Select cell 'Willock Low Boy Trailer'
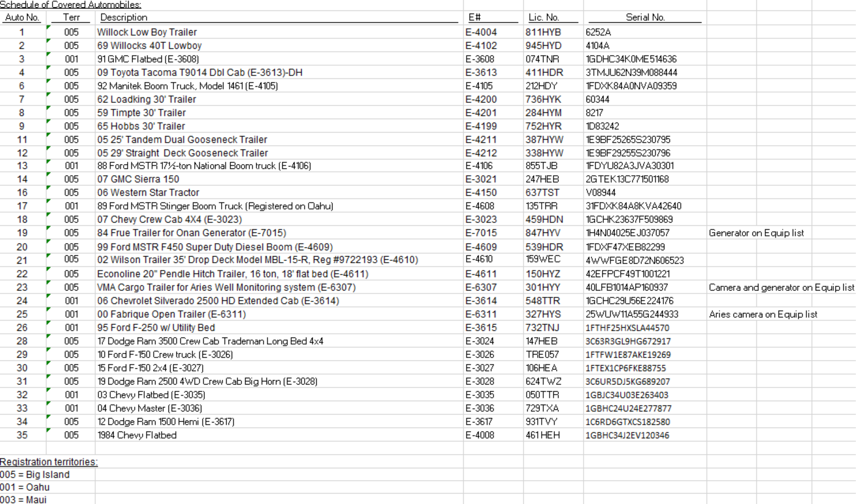The width and height of the screenshot is (856, 504). coord(147,32)
